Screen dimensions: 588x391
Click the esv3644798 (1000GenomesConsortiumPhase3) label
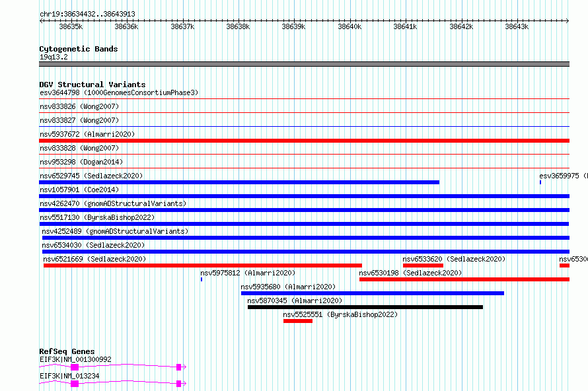(x=119, y=92)
